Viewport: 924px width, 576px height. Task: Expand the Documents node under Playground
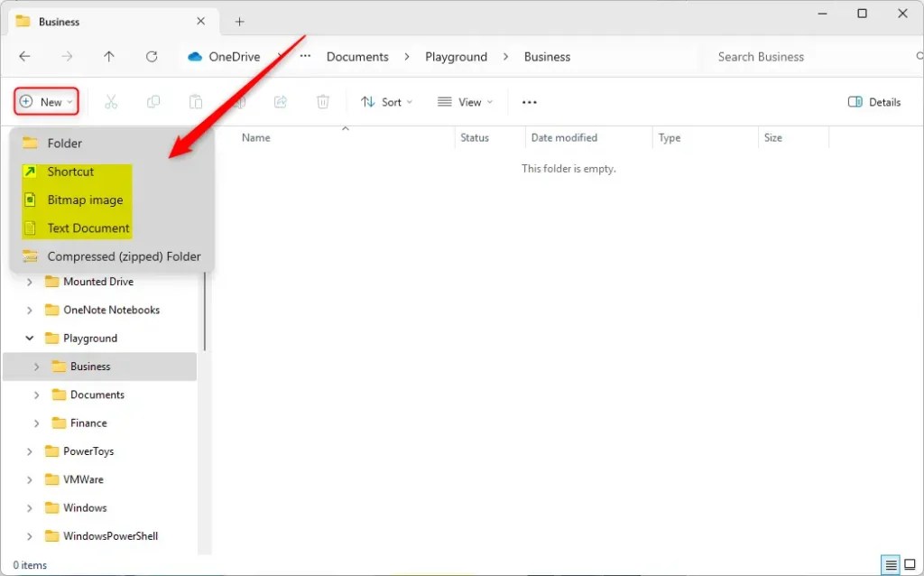[x=36, y=395]
